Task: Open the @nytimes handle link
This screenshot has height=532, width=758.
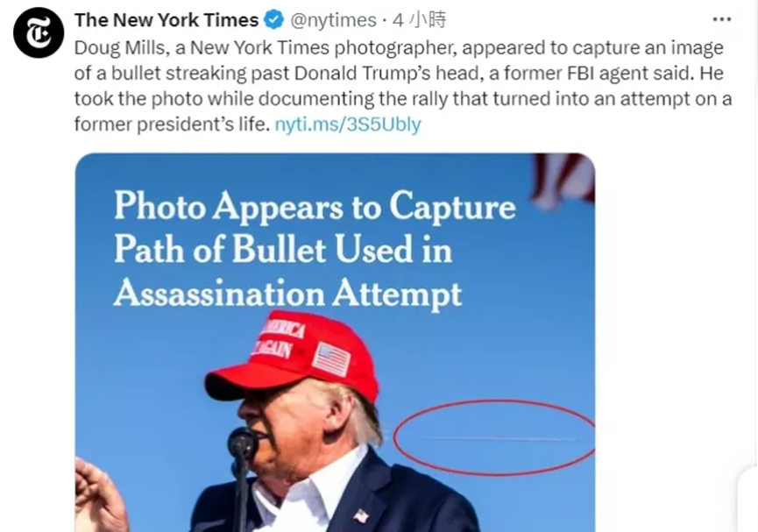Action: (333, 20)
